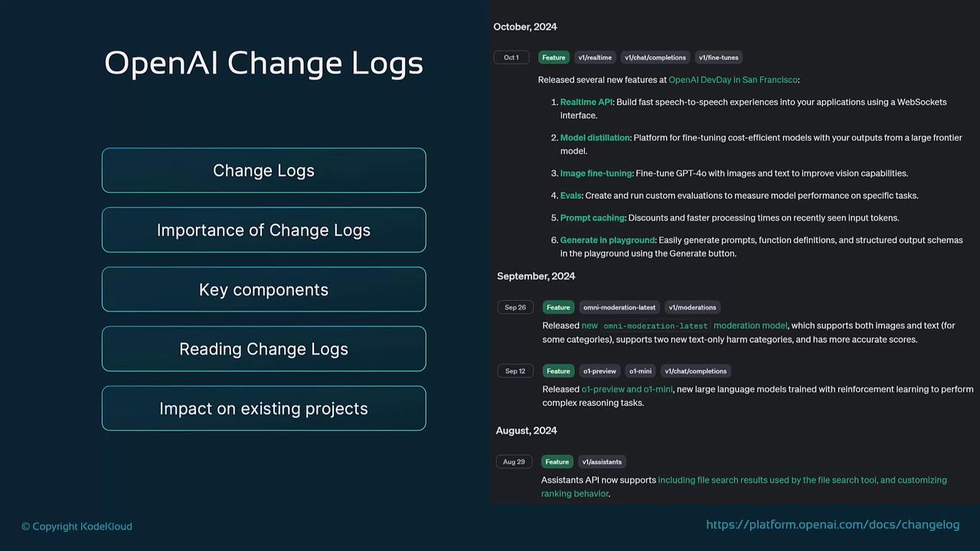
Task: Open the Prompt caching link
Action: pyautogui.click(x=593, y=217)
